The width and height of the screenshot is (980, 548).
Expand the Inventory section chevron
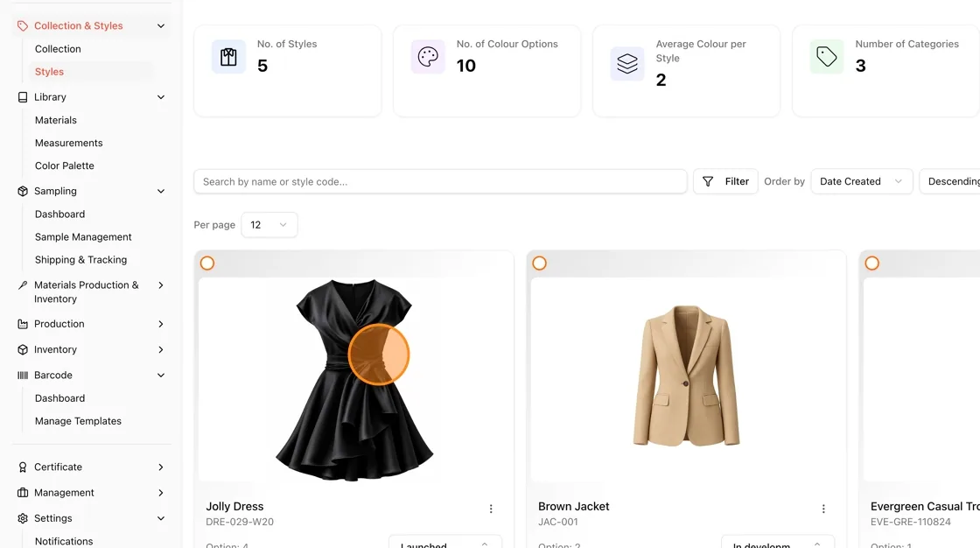(x=161, y=349)
